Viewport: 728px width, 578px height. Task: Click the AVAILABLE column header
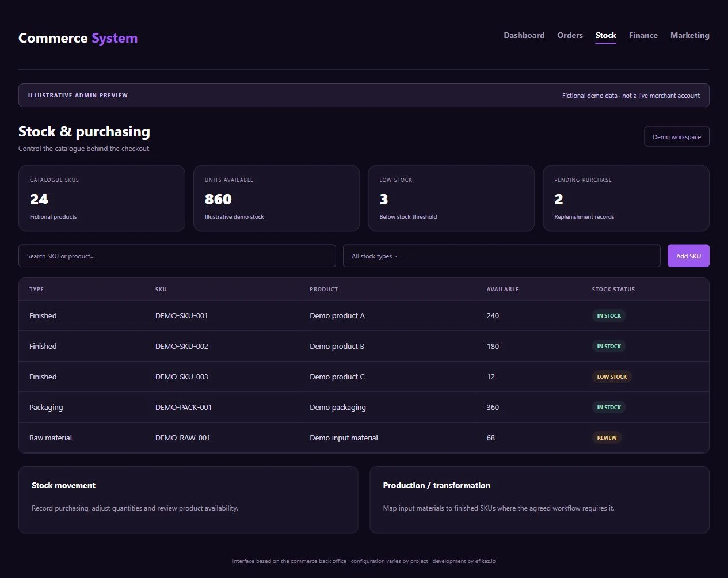pos(502,289)
